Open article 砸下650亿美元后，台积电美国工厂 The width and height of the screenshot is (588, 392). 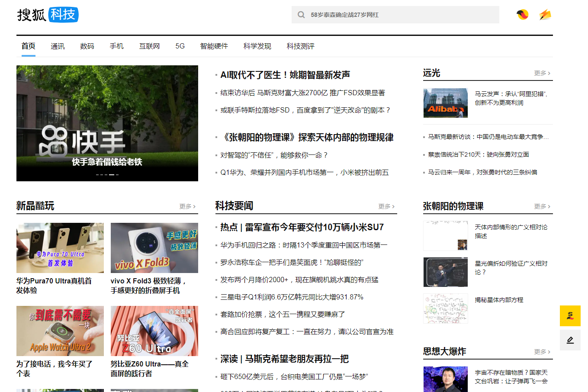294,376
